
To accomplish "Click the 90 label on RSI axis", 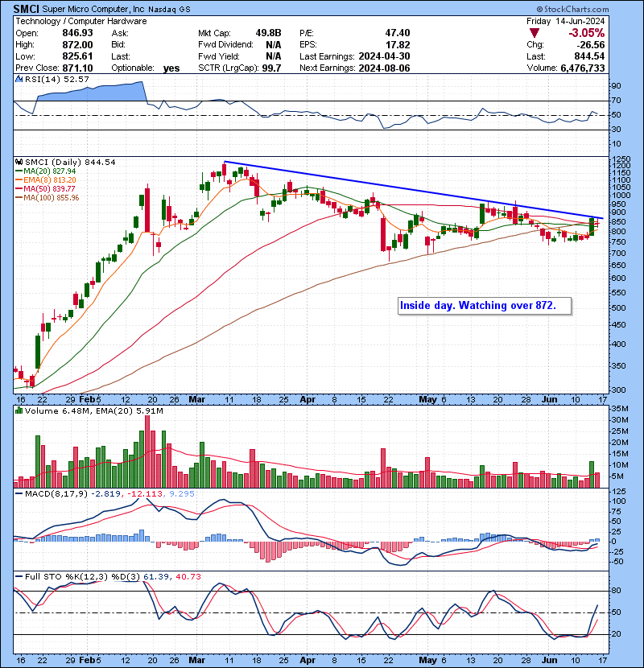I will click(x=617, y=86).
